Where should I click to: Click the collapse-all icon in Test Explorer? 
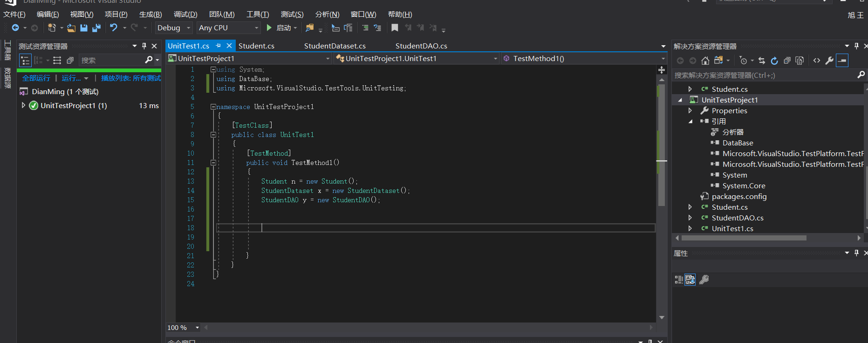[70, 60]
